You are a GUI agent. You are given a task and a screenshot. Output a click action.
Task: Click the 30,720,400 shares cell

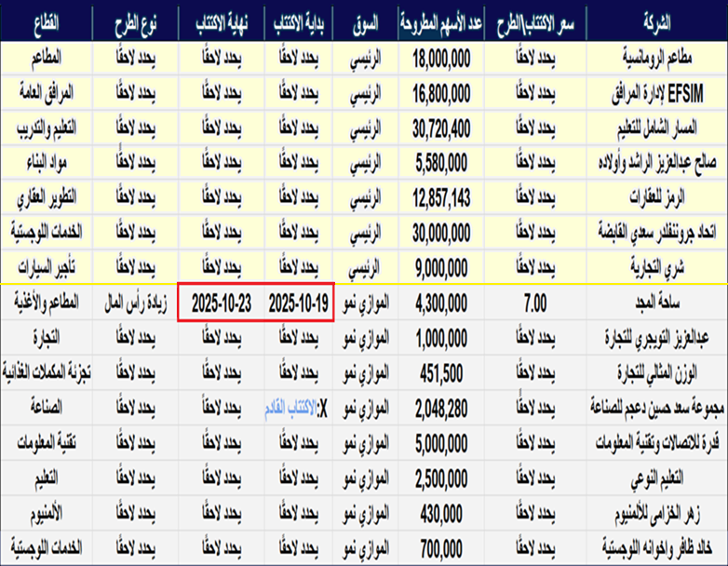point(439,128)
